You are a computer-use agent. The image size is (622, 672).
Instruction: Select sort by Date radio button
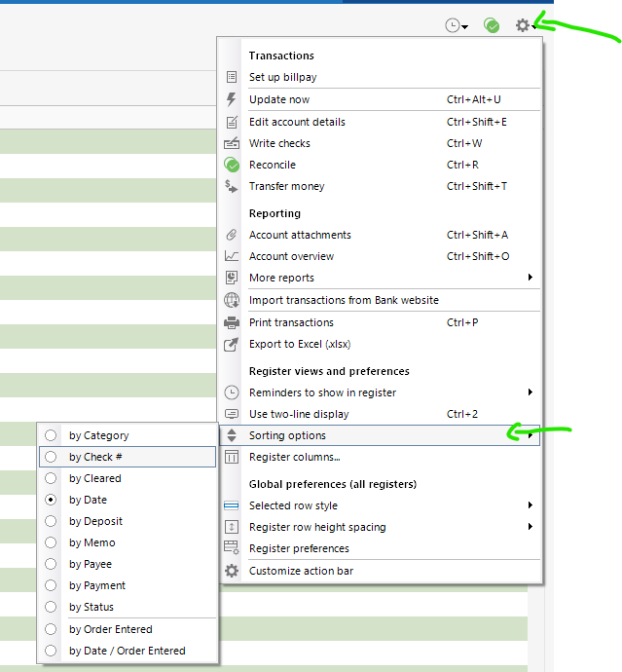pos(51,500)
